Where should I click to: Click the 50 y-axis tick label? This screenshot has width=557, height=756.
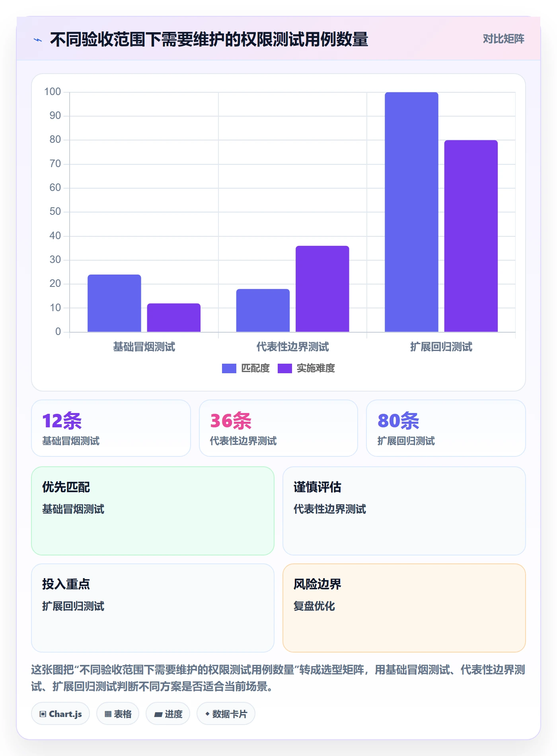point(55,212)
